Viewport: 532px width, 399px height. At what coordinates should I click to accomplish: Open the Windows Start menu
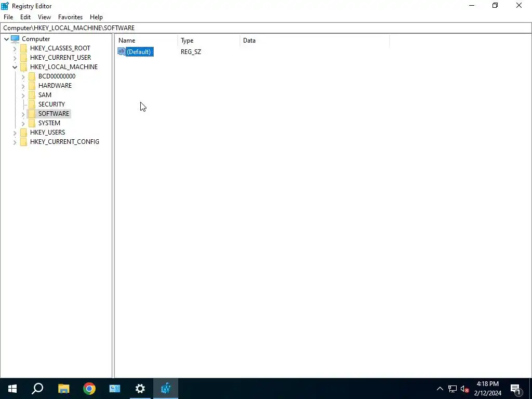pos(12,389)
